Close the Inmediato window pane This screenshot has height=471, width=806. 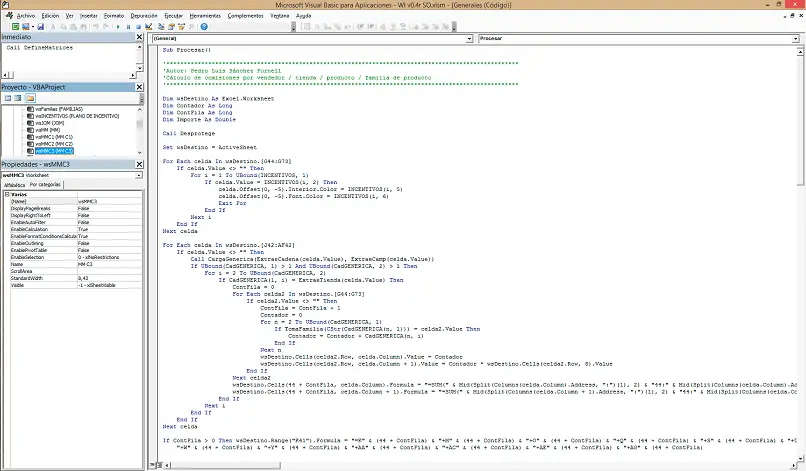pos(140,38)
